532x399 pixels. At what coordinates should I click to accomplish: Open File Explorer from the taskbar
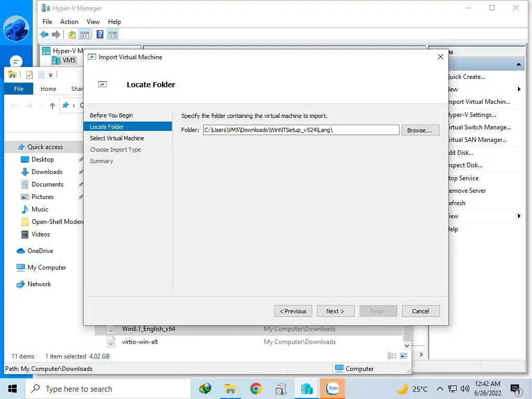coord(230,389)
